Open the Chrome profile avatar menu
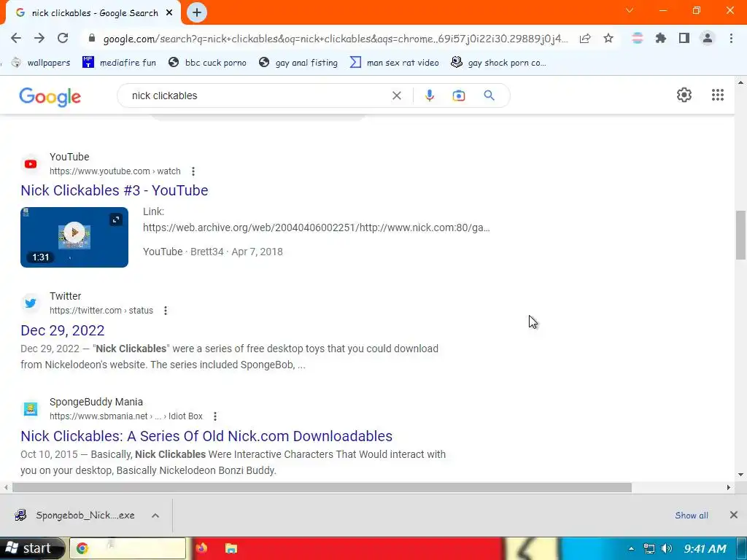The image size is (747, 560). coord(708,38)
